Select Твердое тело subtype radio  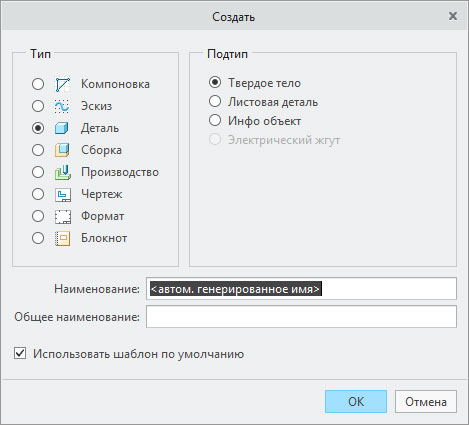point(215,83)
